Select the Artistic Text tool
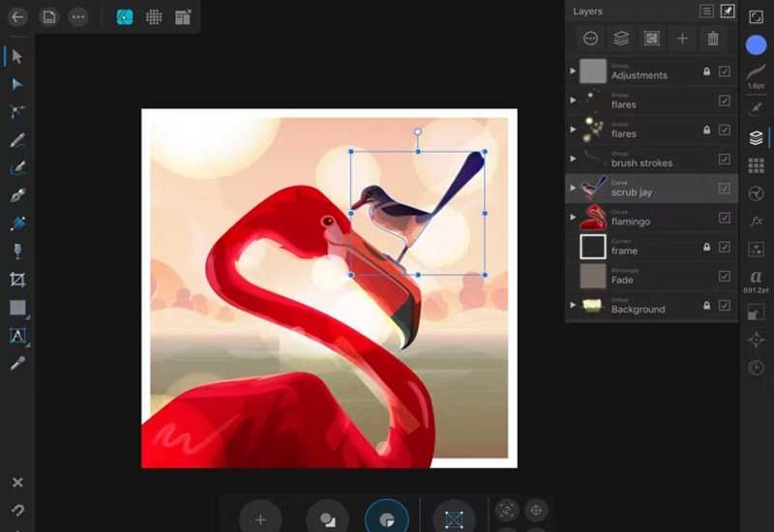The image size is (774, 532). (16, 336)
